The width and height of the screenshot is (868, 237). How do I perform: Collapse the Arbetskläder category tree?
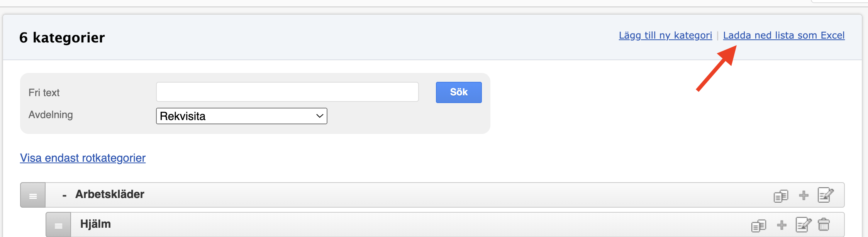(x=64, y=195)
